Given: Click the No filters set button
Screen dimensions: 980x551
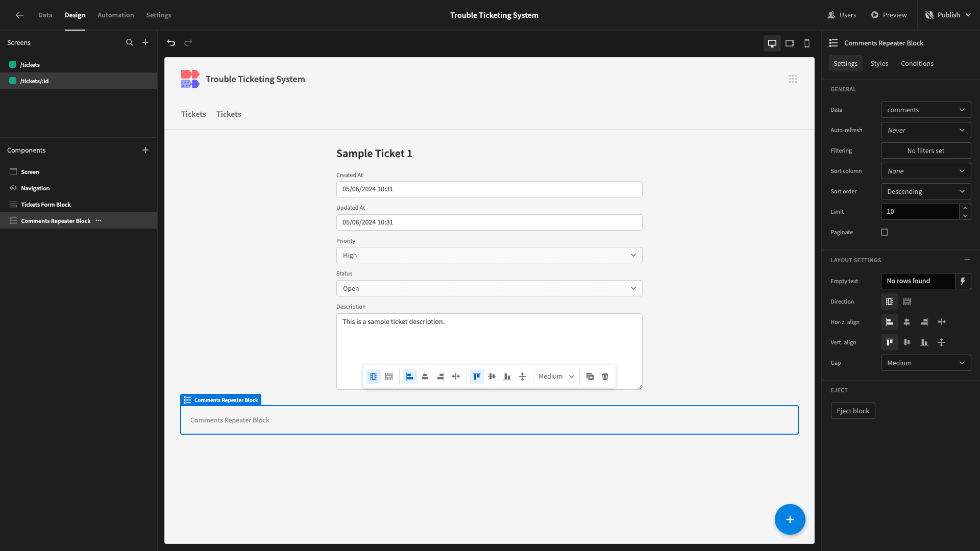Looking at the screenshot, I should [926, 151].
